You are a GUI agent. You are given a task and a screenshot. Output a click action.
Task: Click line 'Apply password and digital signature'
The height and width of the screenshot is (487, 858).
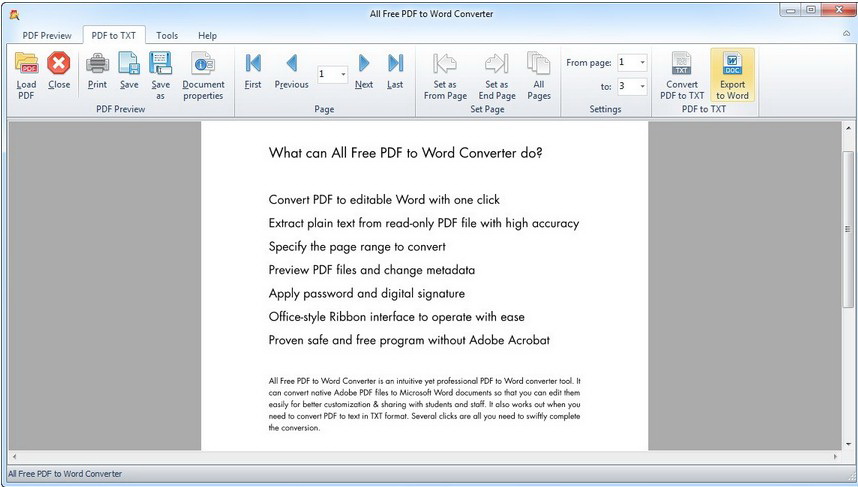click(367, 293)
